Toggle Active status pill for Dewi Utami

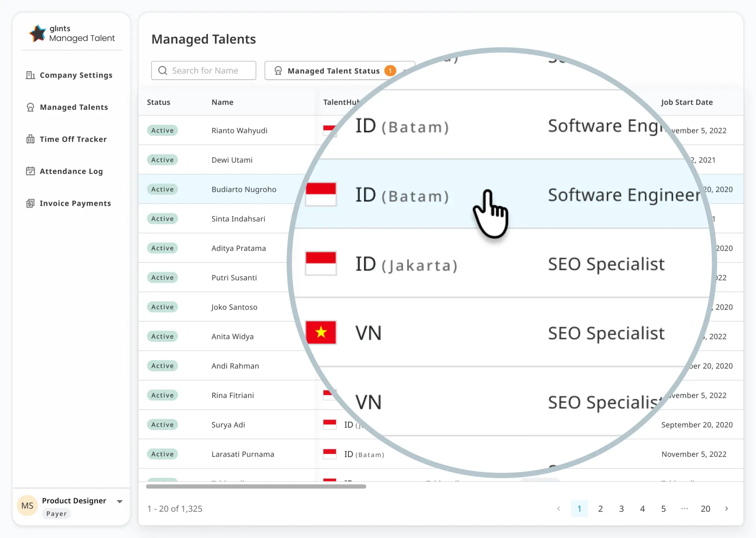[x=162, y=160]
